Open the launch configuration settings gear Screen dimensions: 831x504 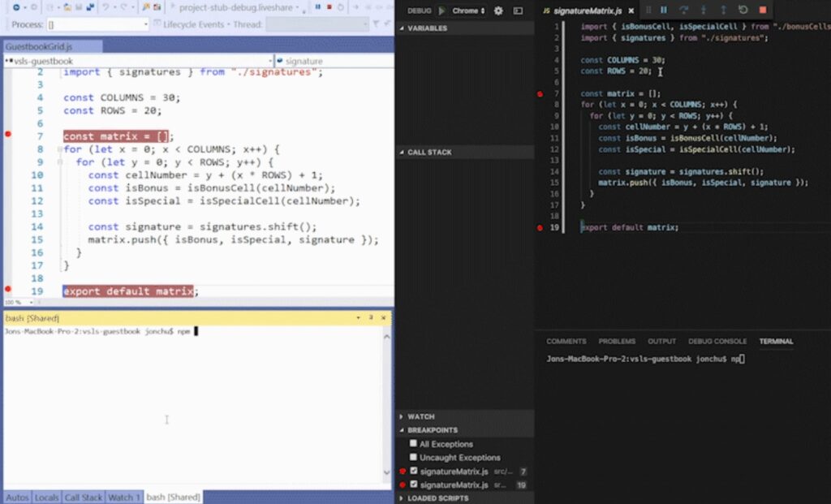(499, 11)
